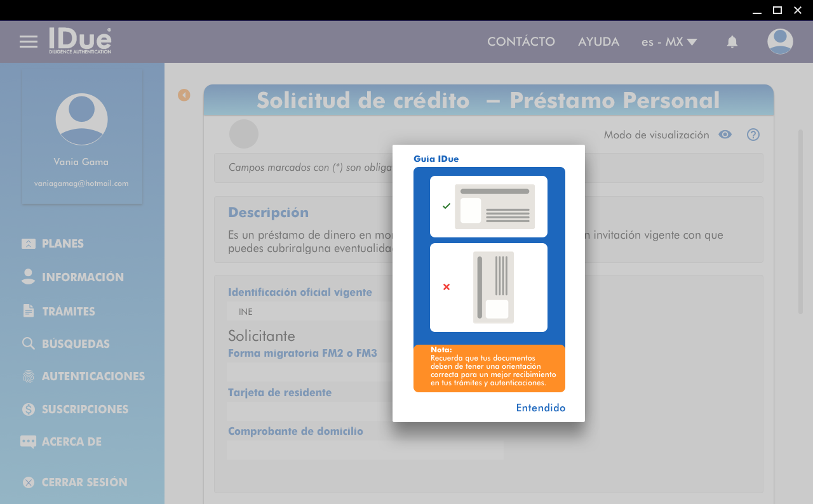Go to INFORMACIÓN in sidebar

tap(83, 277)
